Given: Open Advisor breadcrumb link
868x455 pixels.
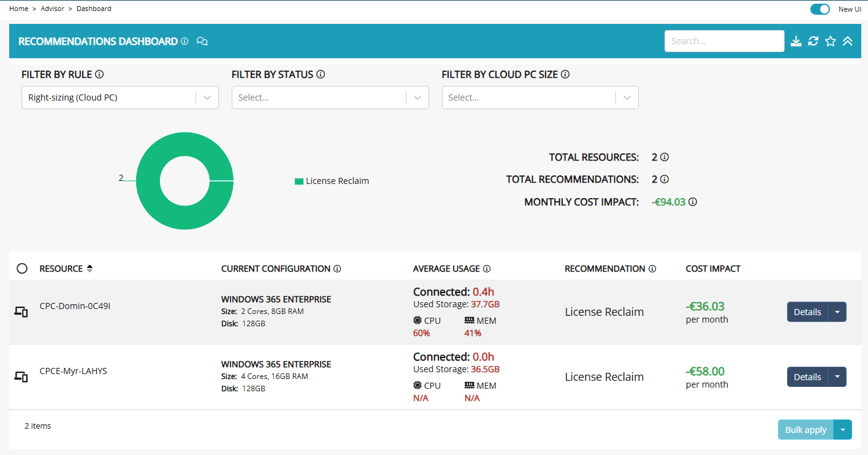Looking at the screenshot, I should (52, 9).
